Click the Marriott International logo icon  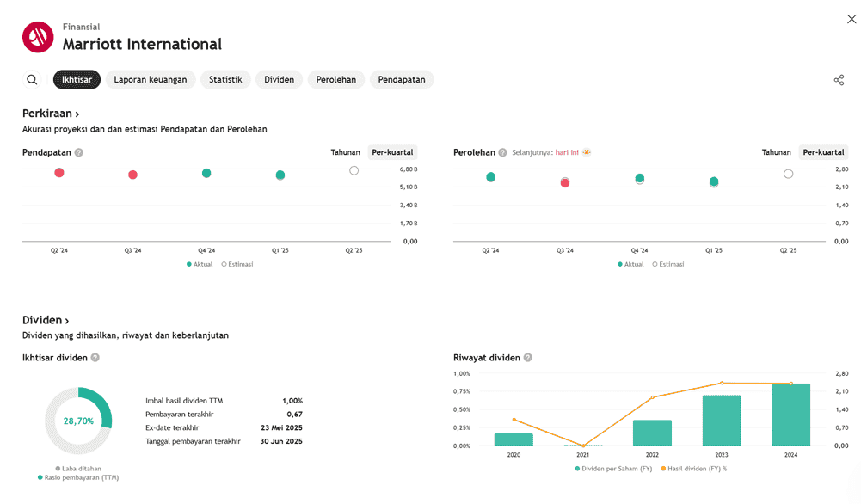[38, 37]
